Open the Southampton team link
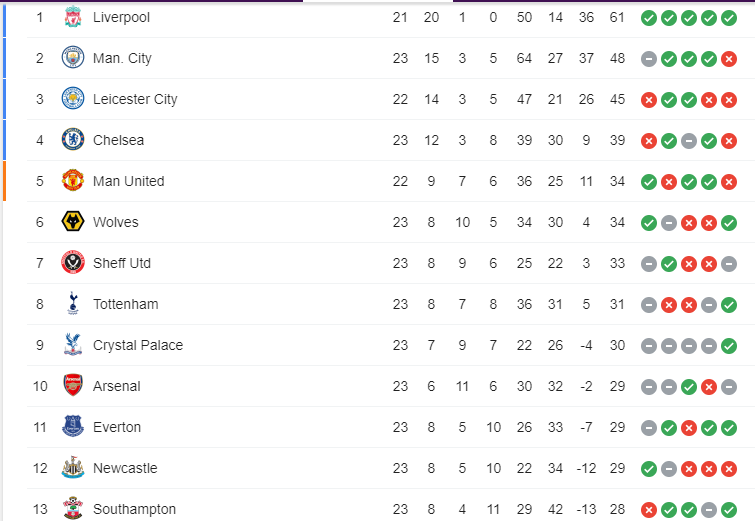This screenshot has width=755, height=521. 134,509
